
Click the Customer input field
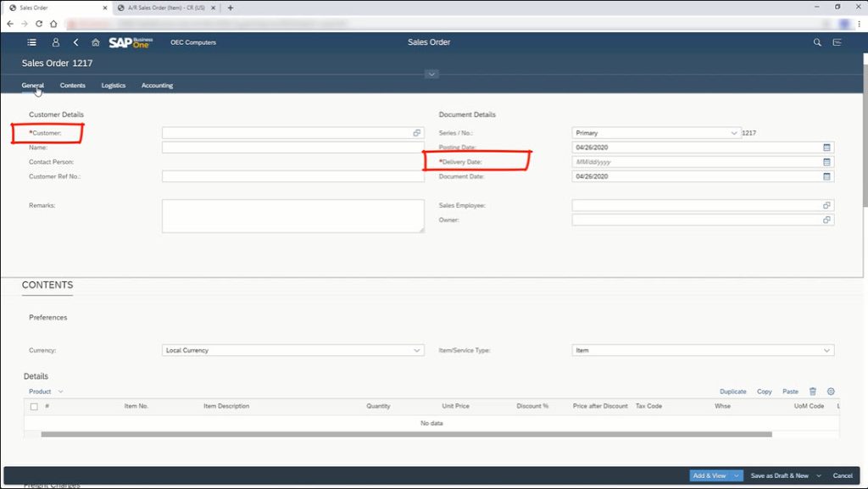(292, 133)
